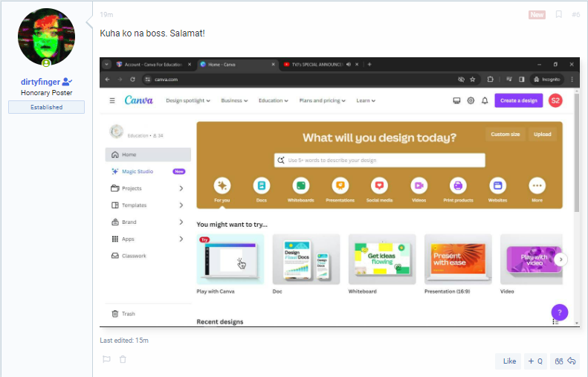Open the tab search dropdown arrow

point(107,65)
